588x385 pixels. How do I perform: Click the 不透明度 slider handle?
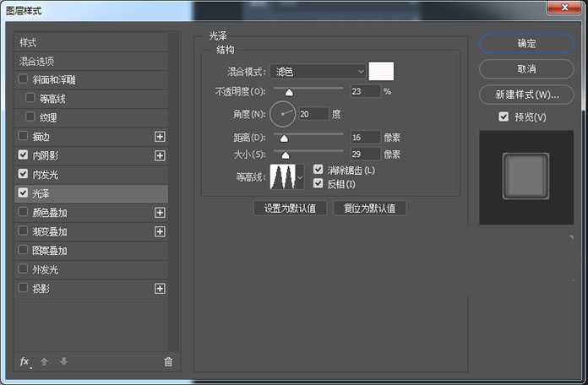click(x=289, y=92)
